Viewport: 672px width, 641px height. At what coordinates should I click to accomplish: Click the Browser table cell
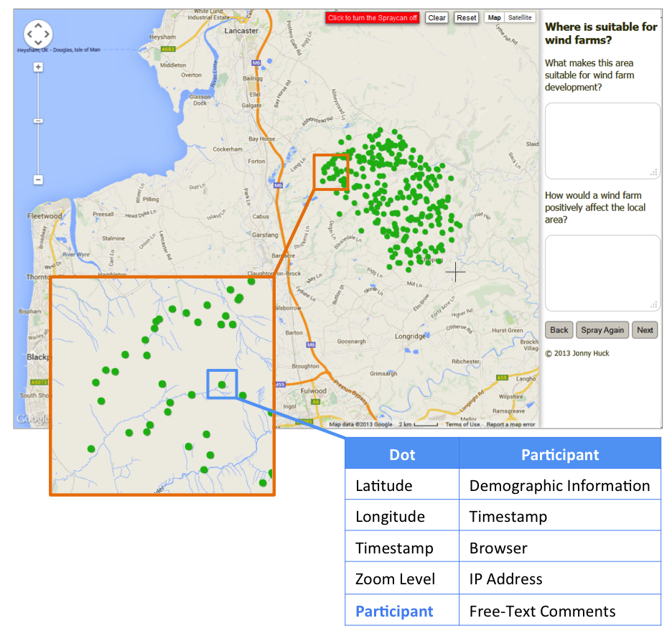tap(560, 548)
